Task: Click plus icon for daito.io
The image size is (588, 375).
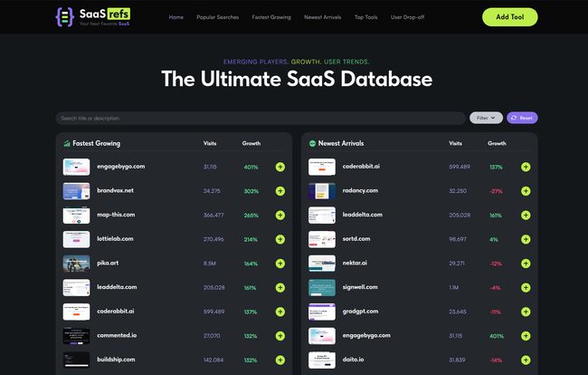Action: 526,360
